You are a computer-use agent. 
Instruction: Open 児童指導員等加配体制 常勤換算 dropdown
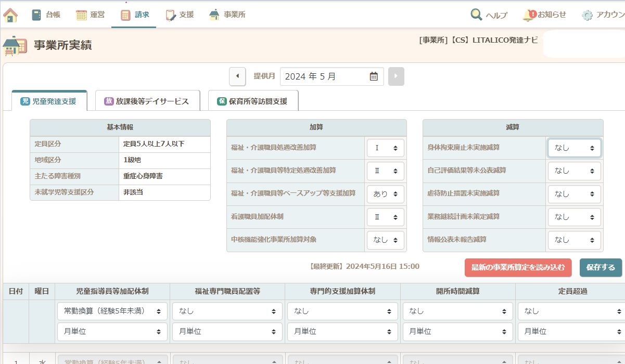[112, 311]
